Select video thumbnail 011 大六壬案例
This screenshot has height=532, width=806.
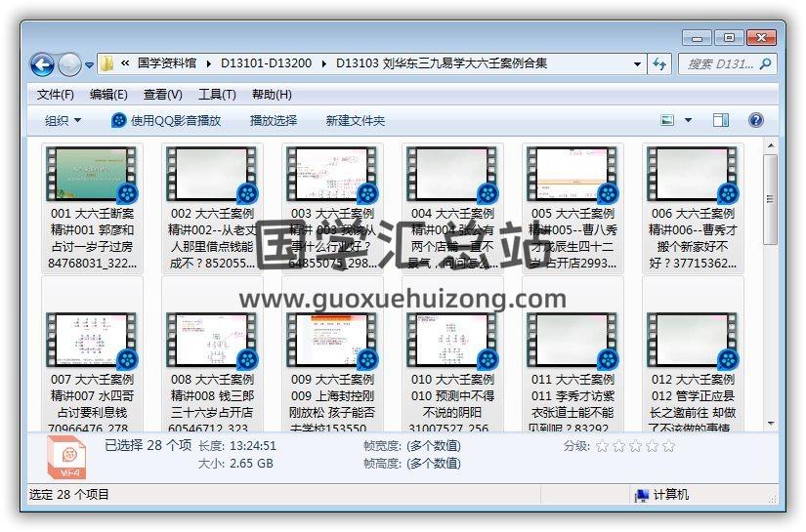(573, 340)
